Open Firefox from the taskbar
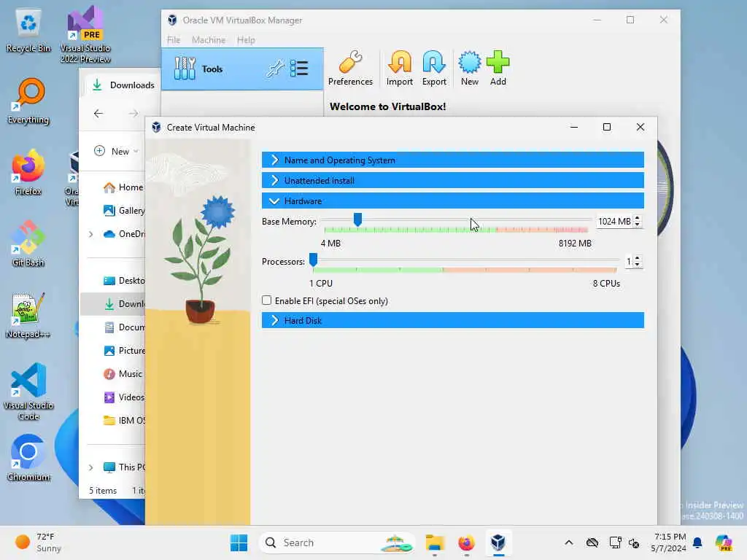The height and width of the screenshot is (560, 747). point(466,542)
